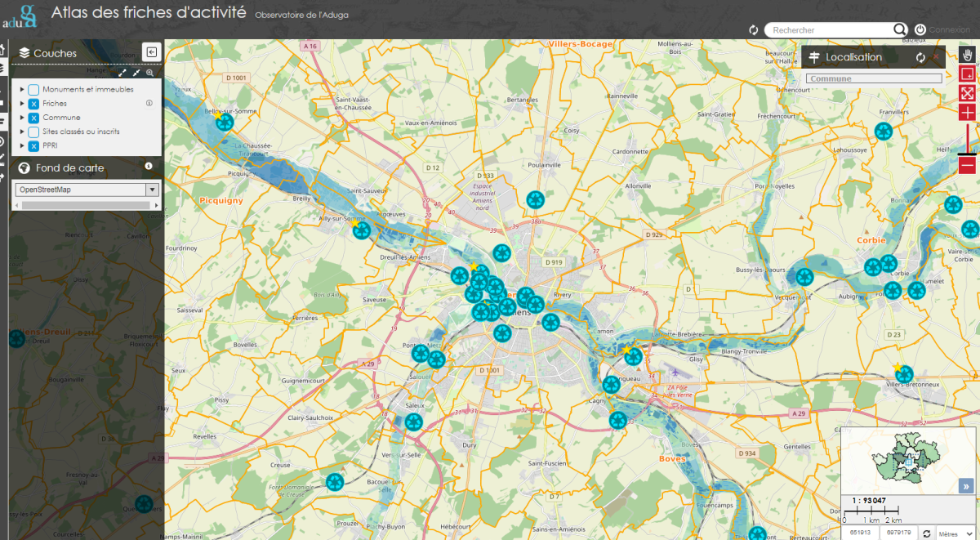Click the red plus zoom-in button
This screenshot has height=540, width=980.
click(x=968, y=113)
